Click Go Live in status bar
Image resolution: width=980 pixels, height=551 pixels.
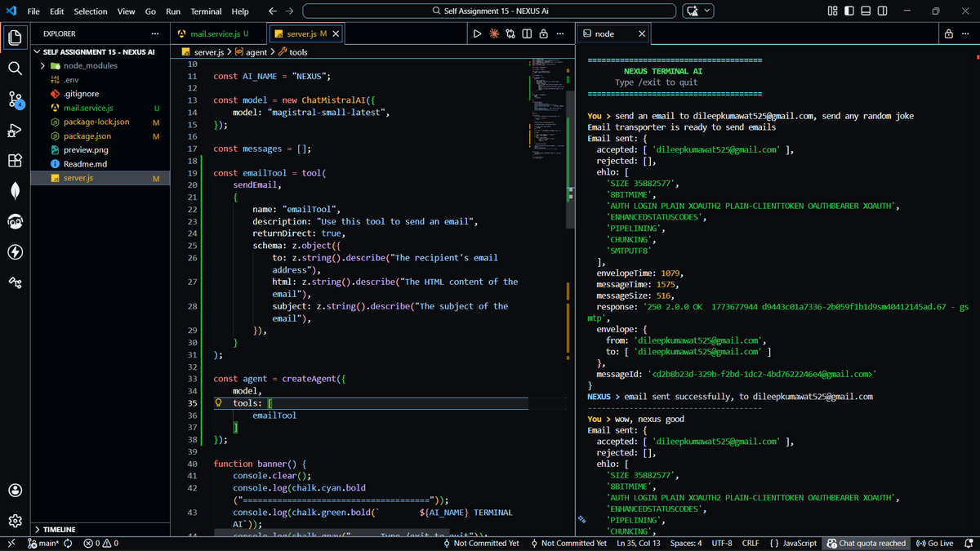[935, 543]
